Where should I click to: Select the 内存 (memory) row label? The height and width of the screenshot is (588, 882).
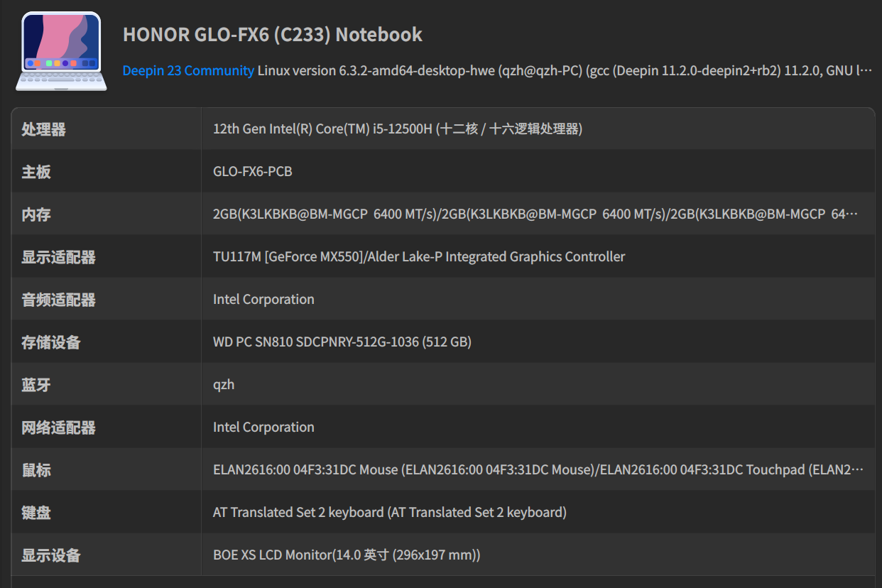pyautogui.click(x=36, y=214)
